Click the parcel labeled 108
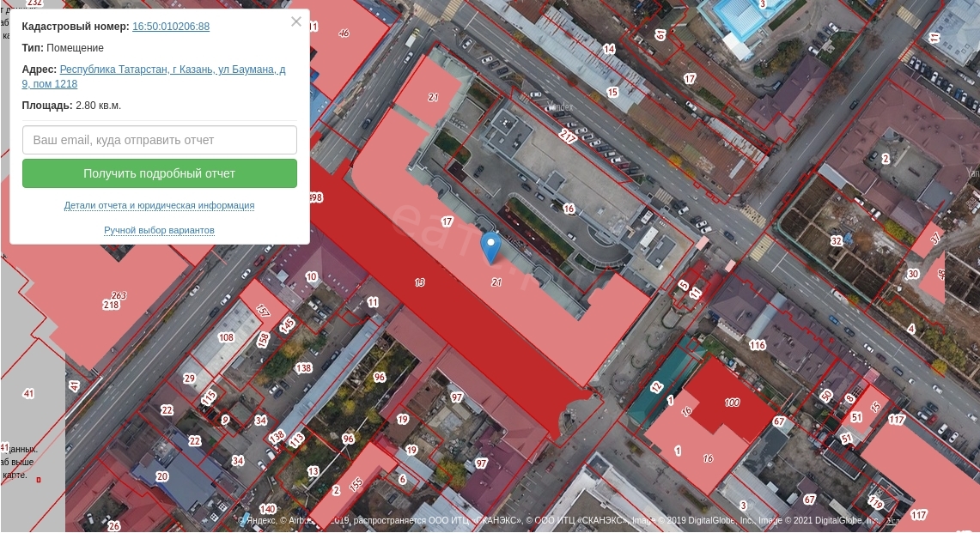 (226, 337)
